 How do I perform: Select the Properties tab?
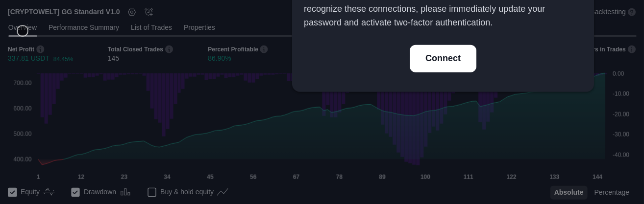click(x=199, y=28)
